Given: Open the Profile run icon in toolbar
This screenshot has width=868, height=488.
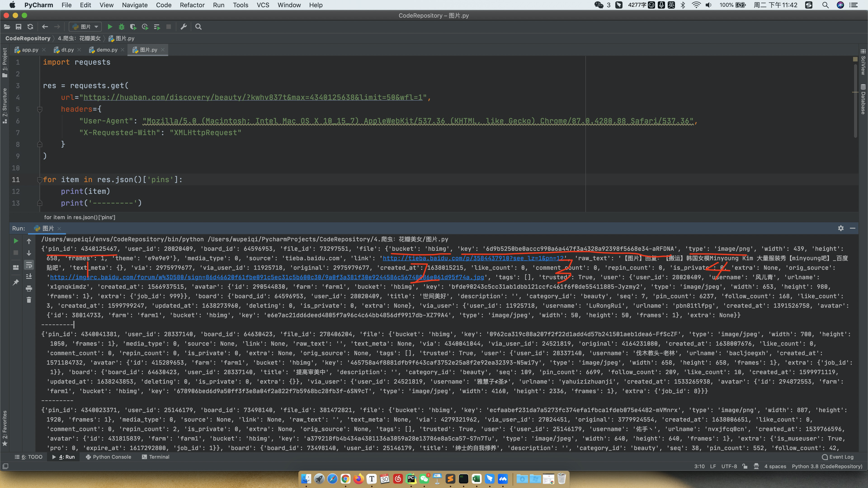Looking at the screenshot, I should click(145, 27).
